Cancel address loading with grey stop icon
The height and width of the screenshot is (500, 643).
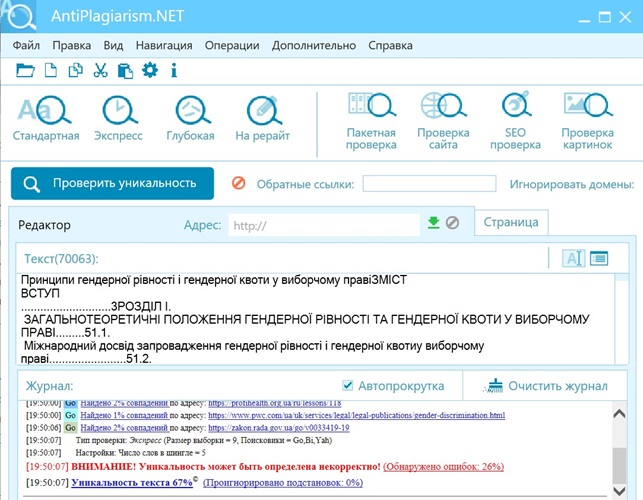tap(452, 223)
